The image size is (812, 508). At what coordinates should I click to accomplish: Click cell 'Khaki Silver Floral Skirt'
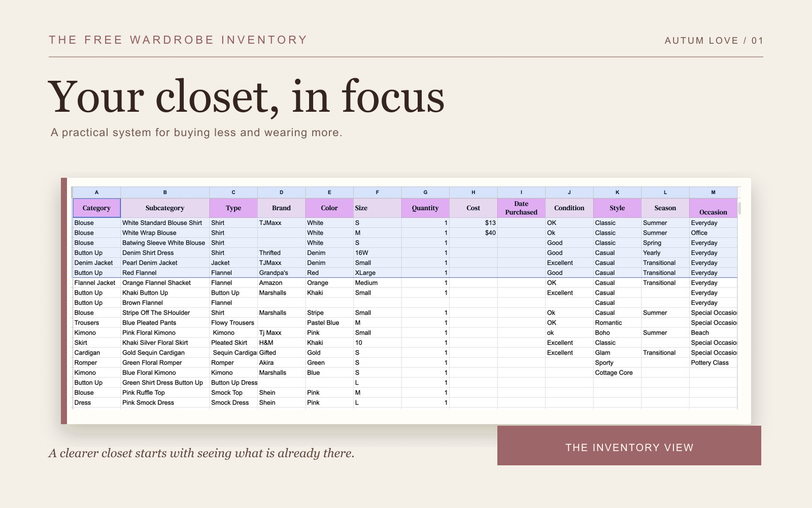(x=165, y=343)
